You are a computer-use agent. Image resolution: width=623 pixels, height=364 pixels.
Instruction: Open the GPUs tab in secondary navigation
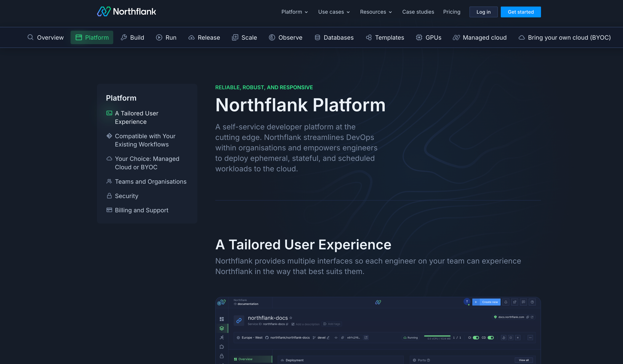429,38
